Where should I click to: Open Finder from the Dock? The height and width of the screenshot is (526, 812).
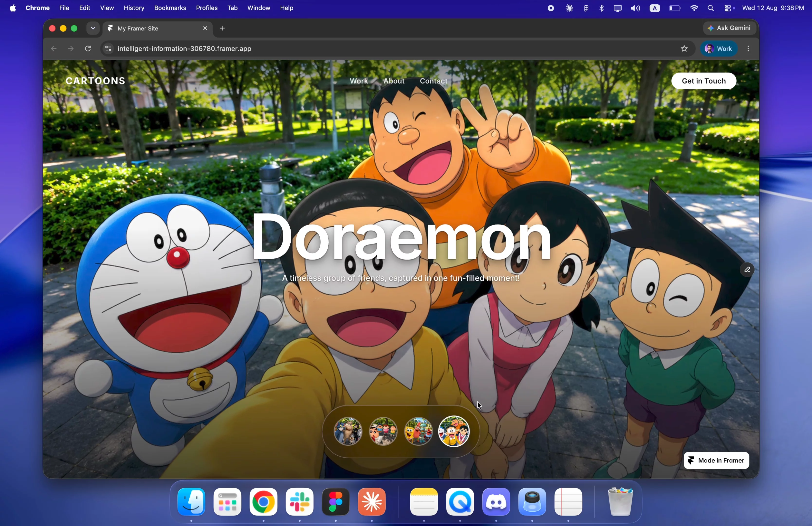[191, 502]
